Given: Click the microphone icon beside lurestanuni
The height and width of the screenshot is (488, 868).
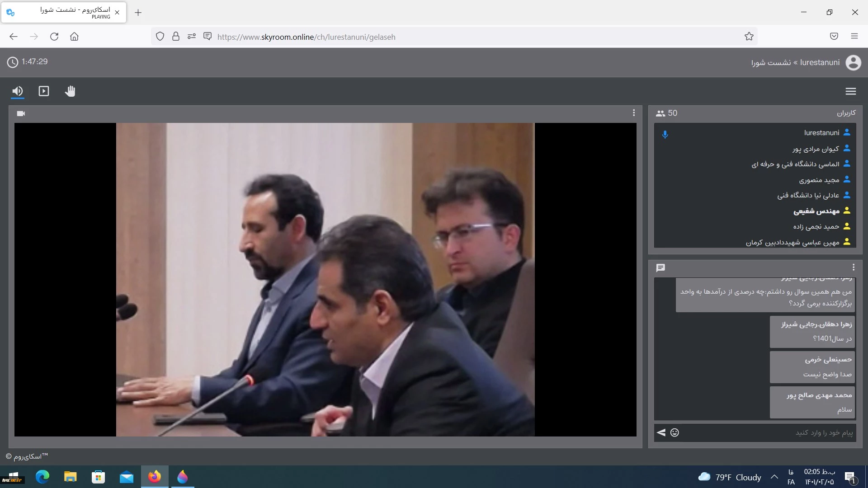Looking at the screenshot, I should (x=665, y=134).
